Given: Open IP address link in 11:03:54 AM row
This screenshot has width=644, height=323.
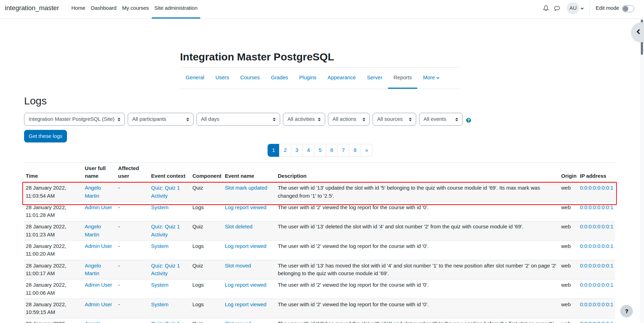Looking at the screenshot, I should [x=597, y=188].
